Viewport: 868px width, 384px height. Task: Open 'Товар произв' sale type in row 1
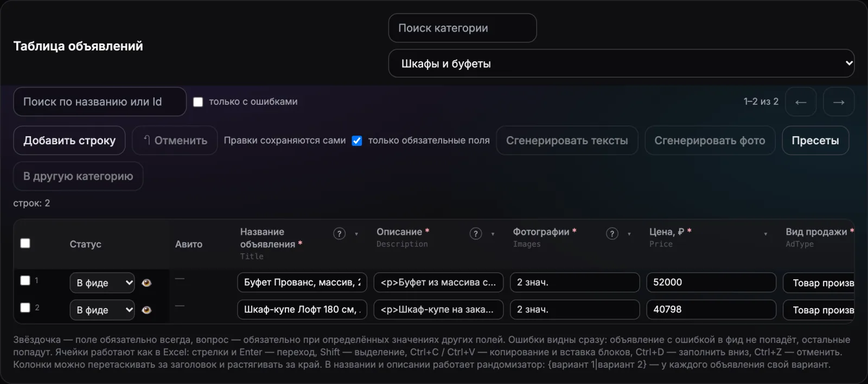(819, 283)
